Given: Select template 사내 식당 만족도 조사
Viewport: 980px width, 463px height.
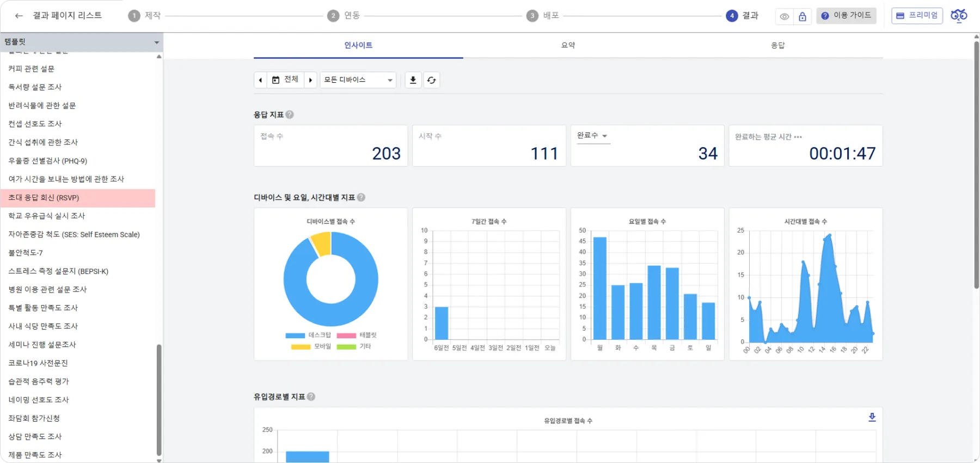Looking at the screenshot, I should point(78,326).
